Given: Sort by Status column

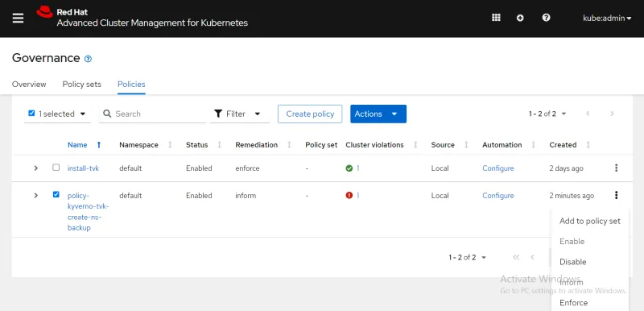Looking at the screenshot, I should pos(219,144).
